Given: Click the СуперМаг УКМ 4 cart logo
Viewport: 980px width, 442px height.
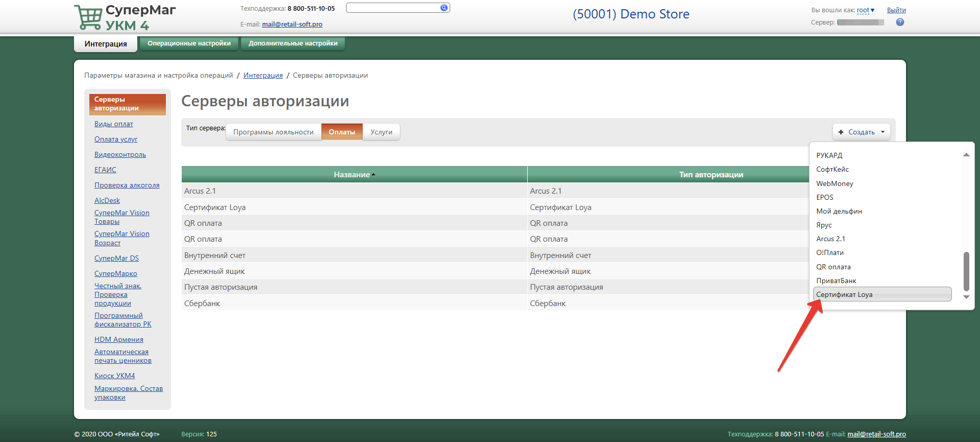Looking at the screenshot, I should point(89,17).
